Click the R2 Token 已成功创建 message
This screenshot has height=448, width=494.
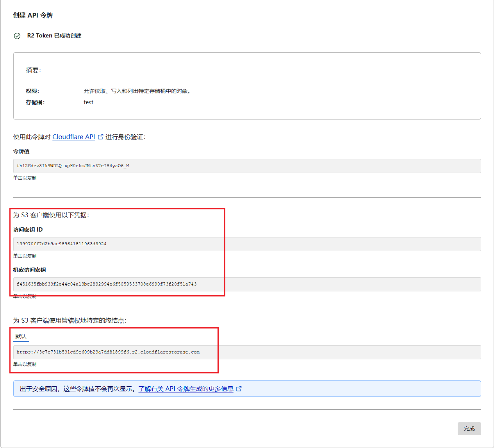pyautogui.click(x=54, y=36)
